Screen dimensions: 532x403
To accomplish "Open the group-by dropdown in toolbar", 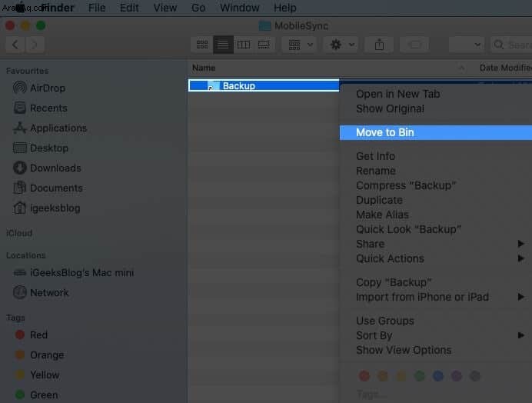I will coord(300,45).
